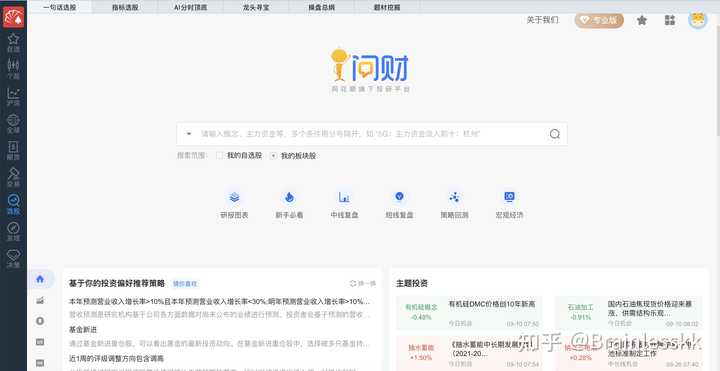Open the 全球 globe sidebar icon
Screen dimensions: 720x371
(13, 123)
